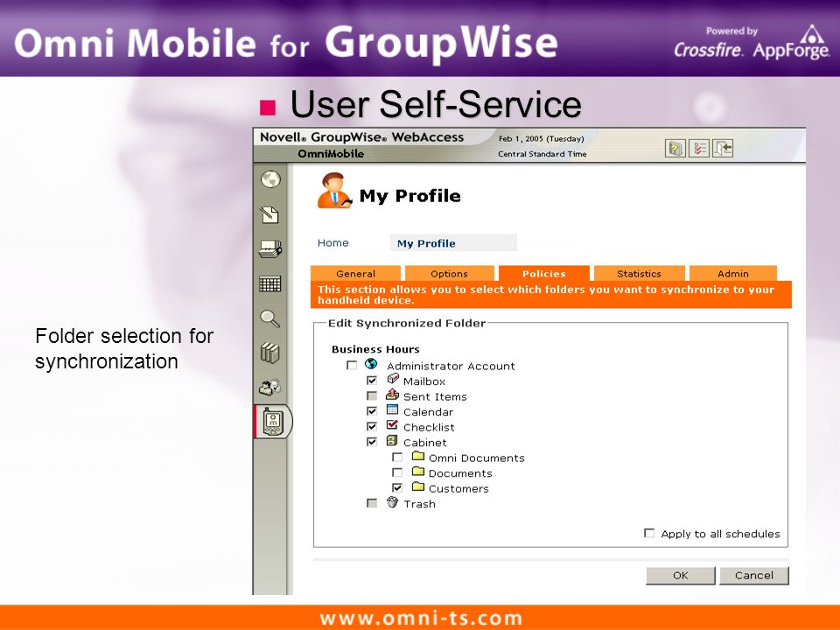Click the Administrator Account globe icon

tap(371, 364)
